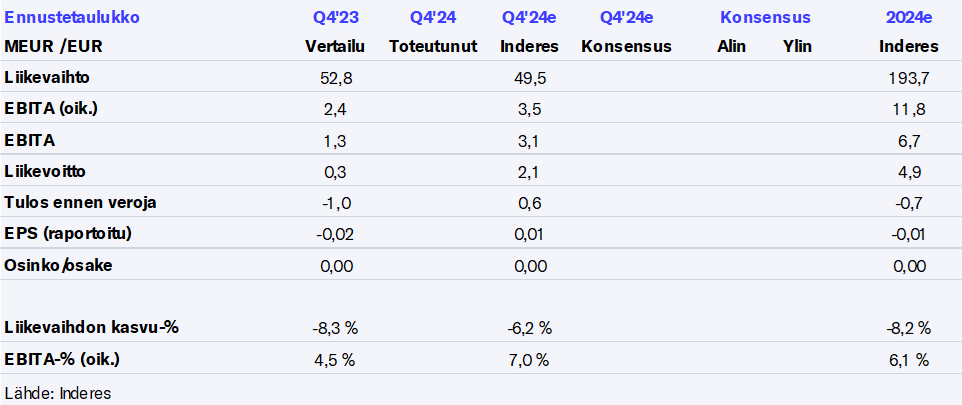Select the 52,8 Liikevaihto cell
The image size is (962, 405).
[x=335, y=77]
